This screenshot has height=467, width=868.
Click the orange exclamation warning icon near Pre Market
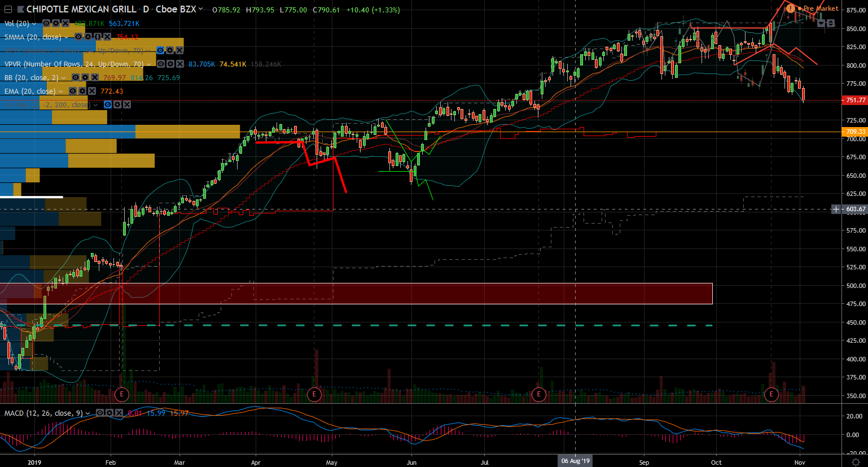click(790, 8)
